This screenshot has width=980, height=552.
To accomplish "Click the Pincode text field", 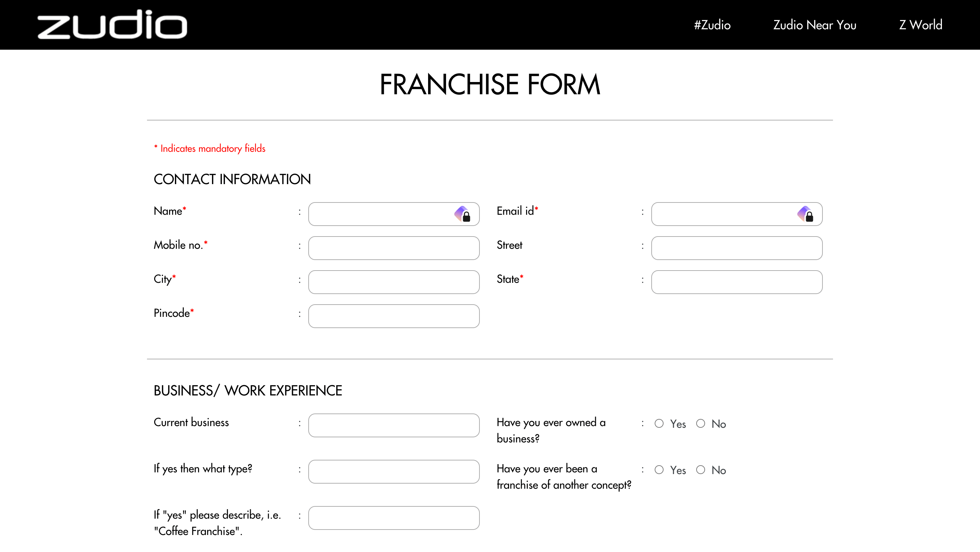I will point(394,316).
